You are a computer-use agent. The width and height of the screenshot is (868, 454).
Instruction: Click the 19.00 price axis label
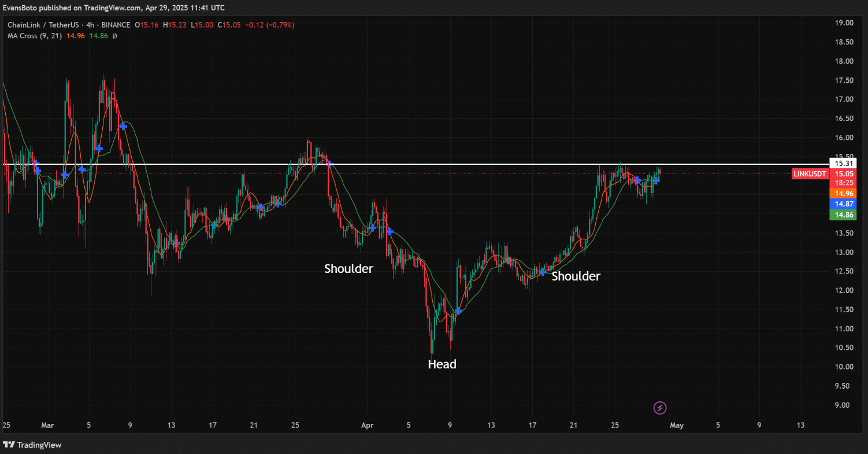point(844,23)
